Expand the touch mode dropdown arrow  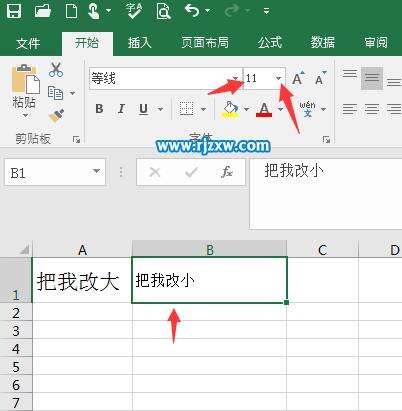click(109, 11)
